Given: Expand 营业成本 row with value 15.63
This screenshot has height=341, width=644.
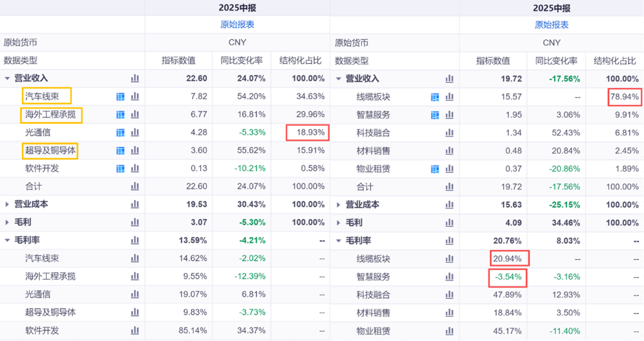Looking at the screenshot, I should tap(338, 204).
